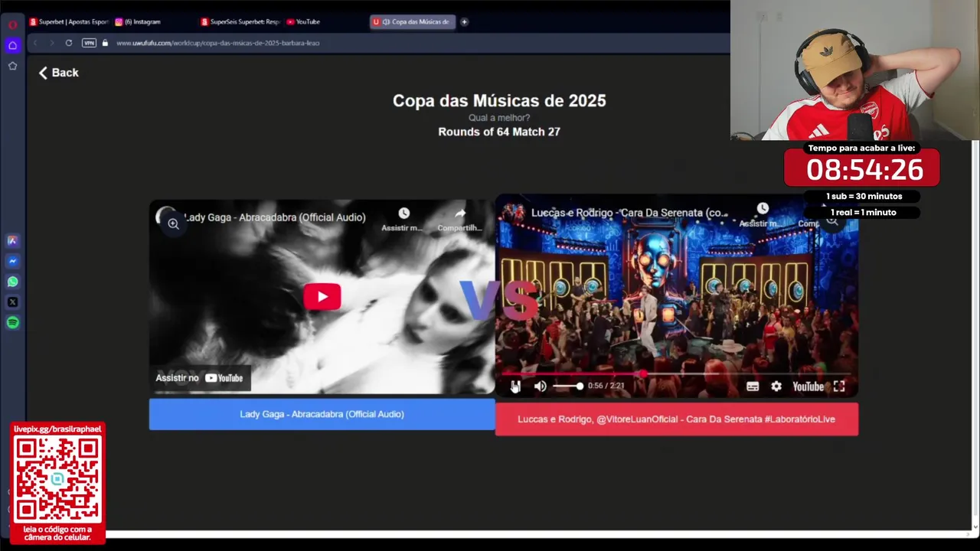Pause the Cara Da Serenata video

click(x=515, y=386)
